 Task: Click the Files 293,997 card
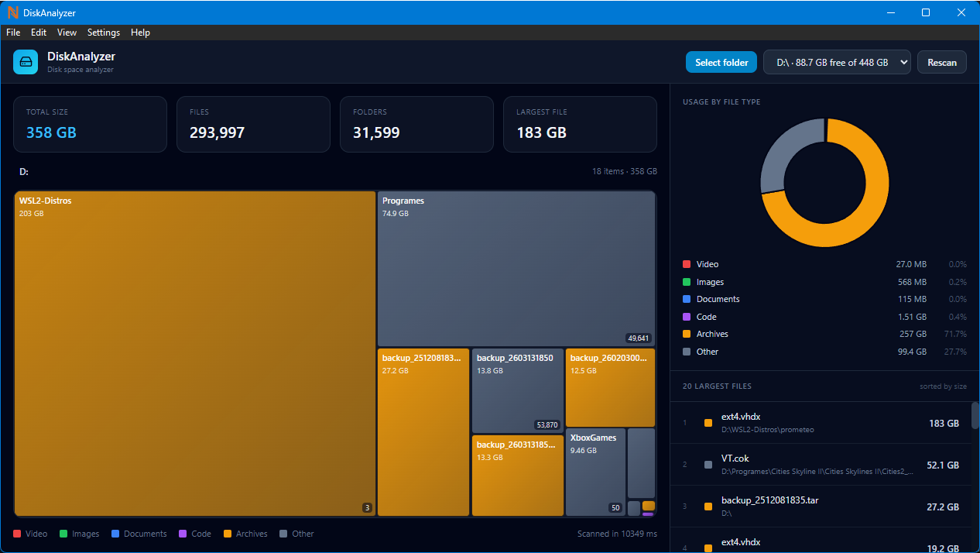[x=253, y=124]
